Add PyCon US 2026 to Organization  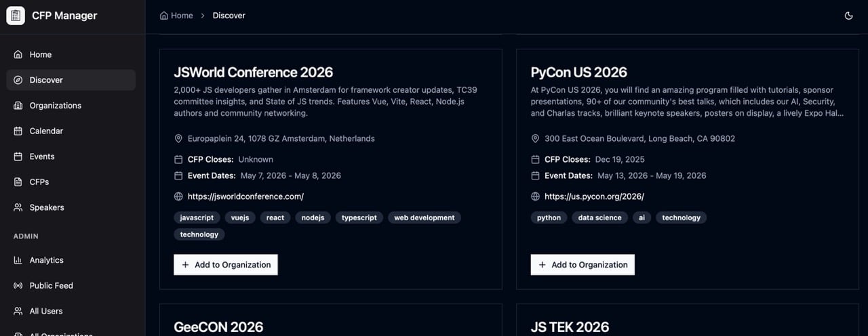coord(583,265)
